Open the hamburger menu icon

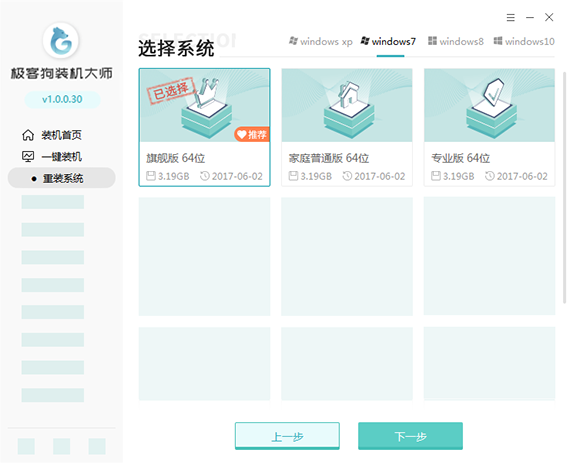(510, 17)
